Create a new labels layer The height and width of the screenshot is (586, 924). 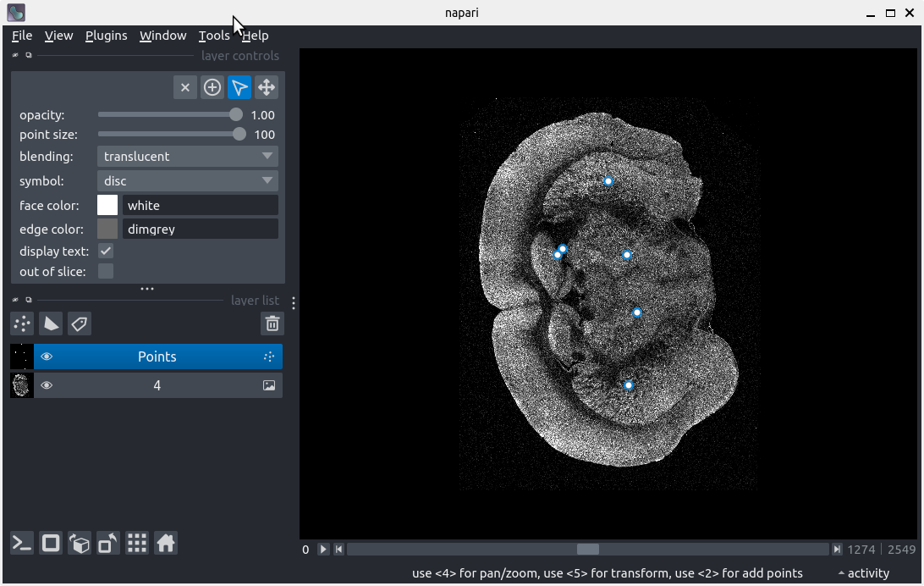coord(80,323)
